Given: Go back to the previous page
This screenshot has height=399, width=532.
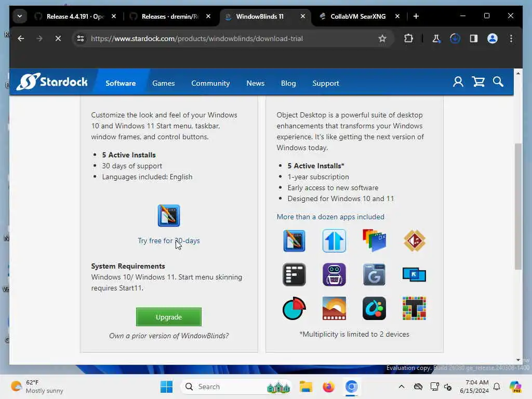Looking at the screenshot, I should [x=21, y=38].
